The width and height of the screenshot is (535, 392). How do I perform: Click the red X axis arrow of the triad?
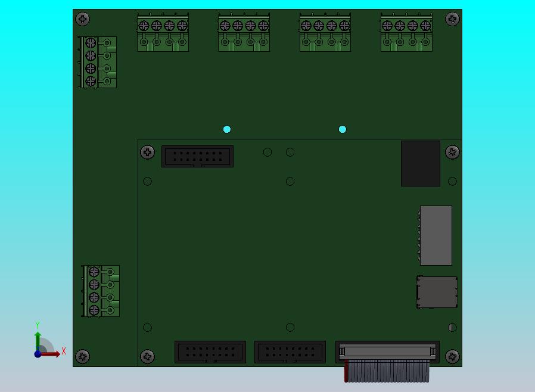pyautogui.click(x=51, y=354)
